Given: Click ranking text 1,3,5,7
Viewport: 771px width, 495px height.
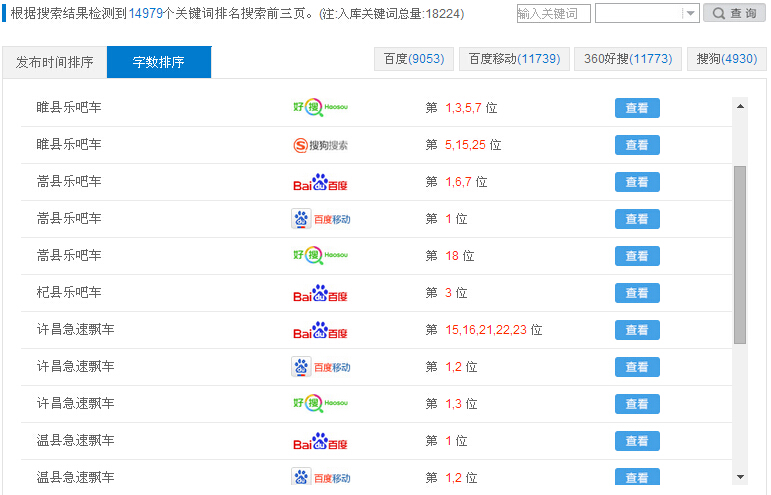Looking at the screenshot, I should [x=463, y=108].
